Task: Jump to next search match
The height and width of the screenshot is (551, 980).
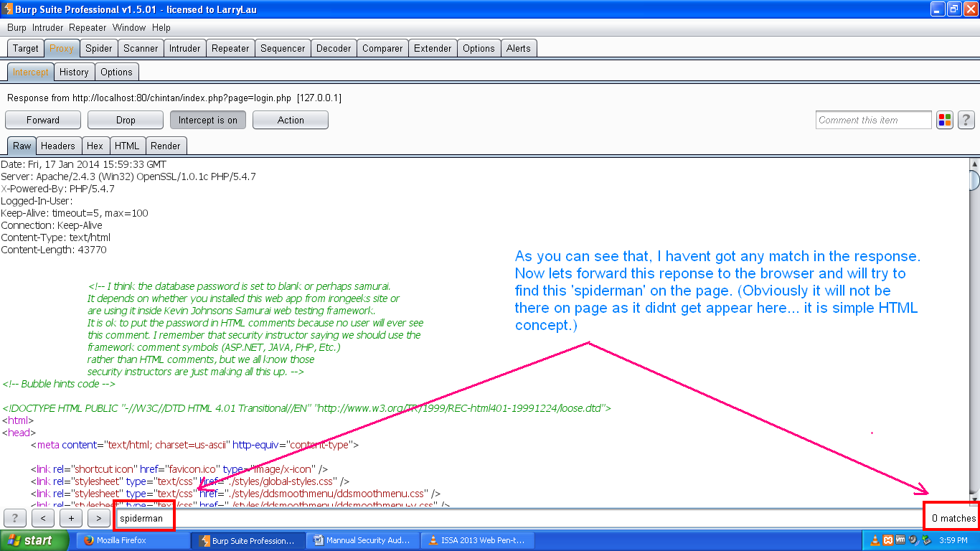Action: coord(99,518)
